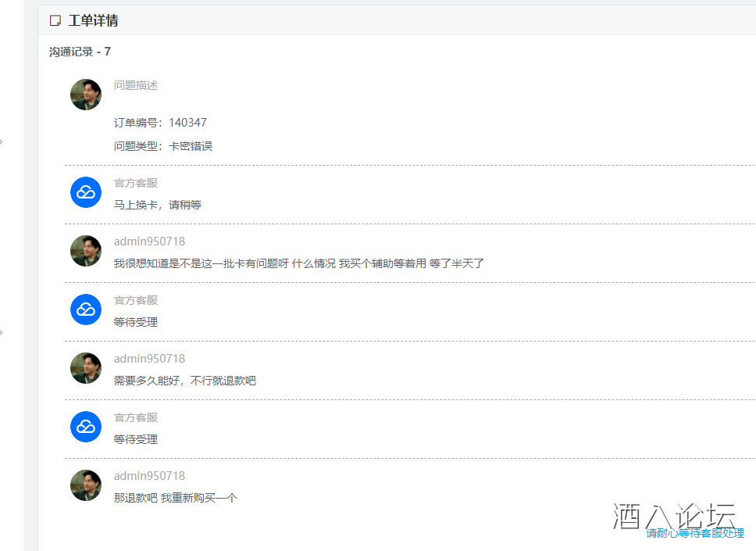
Task: Click the 问题描述 sender label
Action: click(134, 84)
